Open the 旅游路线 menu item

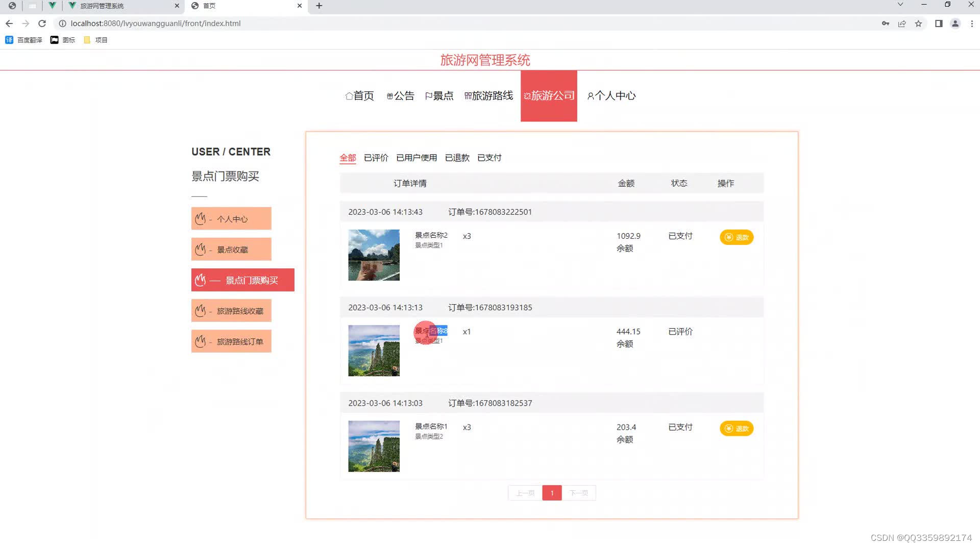coord(488,96)
